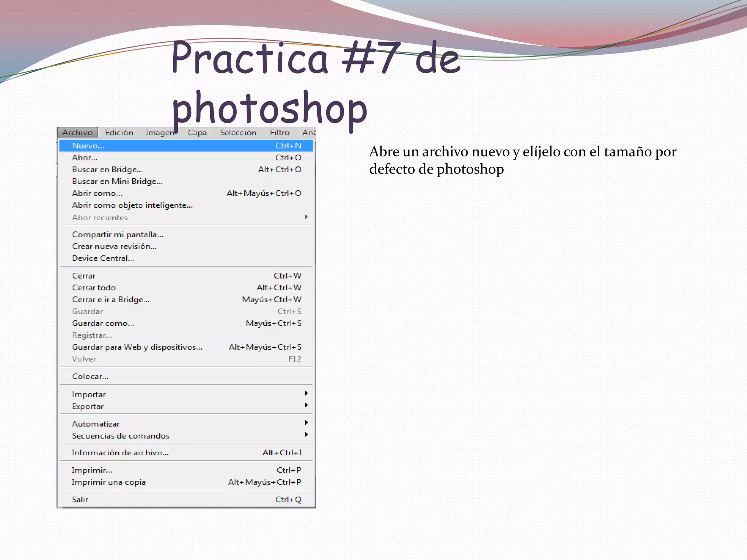Open the Archivo menu
The width and height of the screenshot is (747, 560).
click(77, 133)
